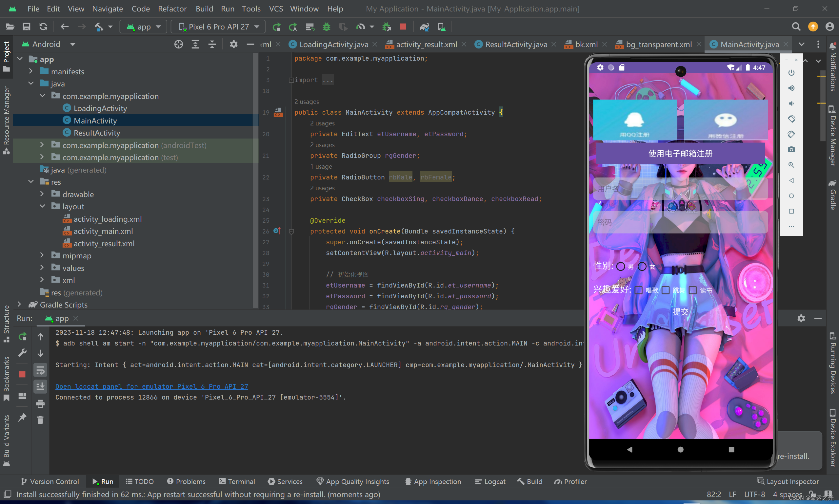Select the 女 radio button in emulator
Screen dimensions: 839x504
click(642, 266)
